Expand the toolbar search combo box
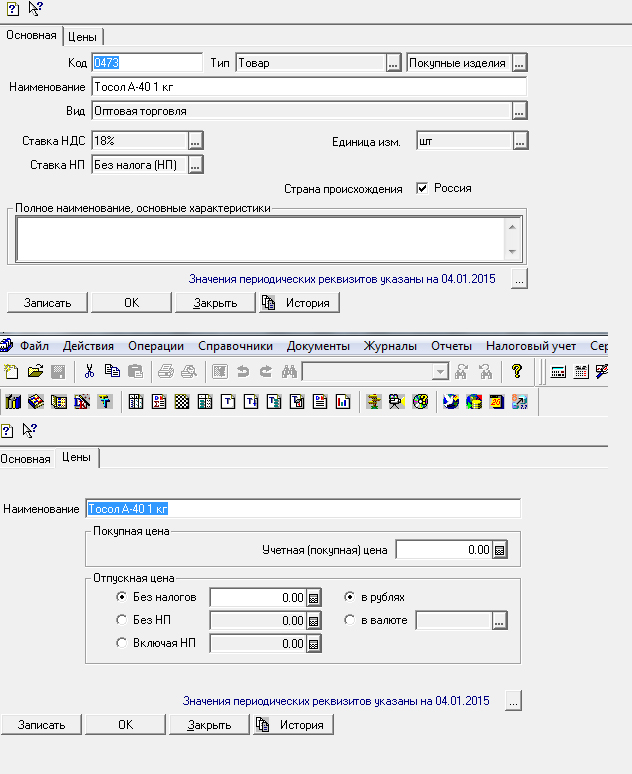This screenshot has width=632, height=774. (439, 372)
